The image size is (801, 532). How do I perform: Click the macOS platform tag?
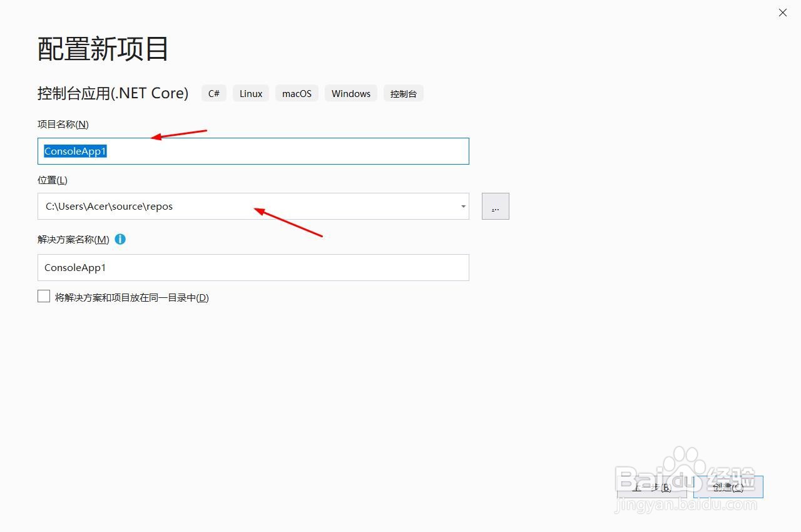297,93
